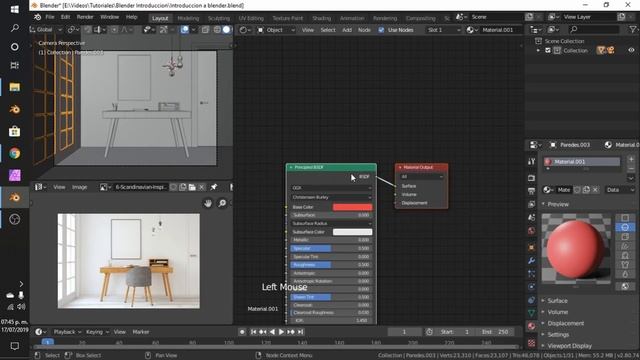Open the Render properties tab
The height and width of the screenshot is (360, 640).
tap(531, 178)
